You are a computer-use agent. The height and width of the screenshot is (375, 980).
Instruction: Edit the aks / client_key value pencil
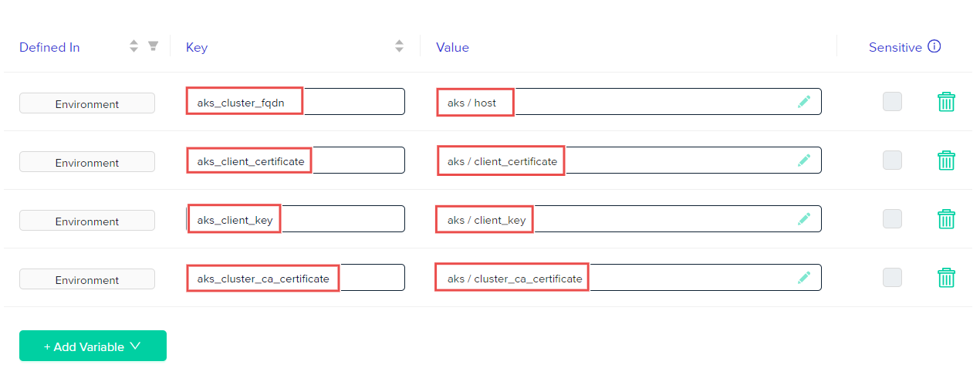click(x=804, y=218)
